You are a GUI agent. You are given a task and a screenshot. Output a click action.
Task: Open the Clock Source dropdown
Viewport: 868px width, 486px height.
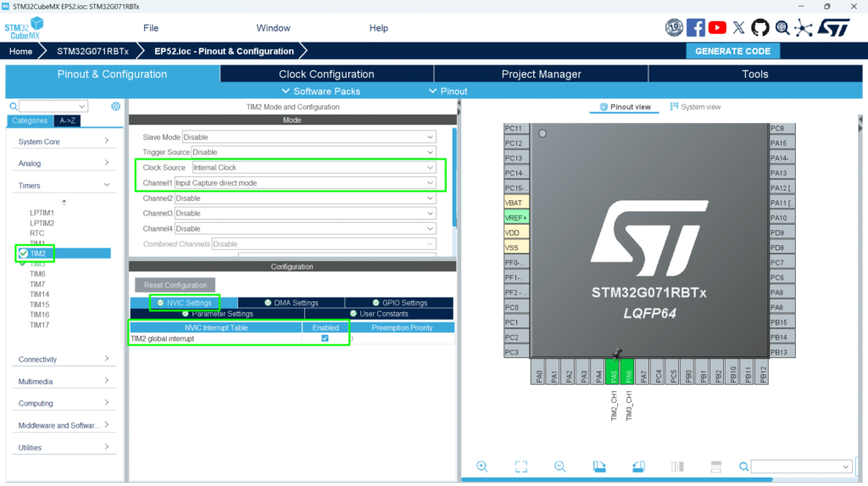tap(313, 168)
